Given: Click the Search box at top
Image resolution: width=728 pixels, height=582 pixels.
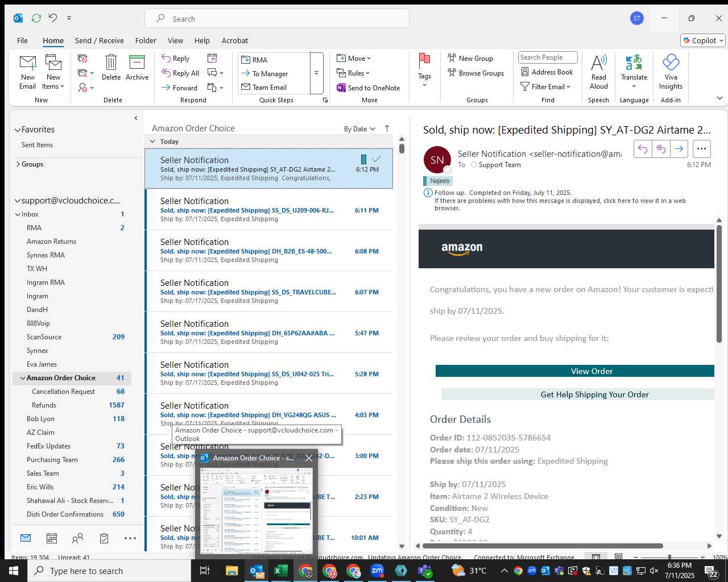Looking at the screenshot, I should [x=277, y=18].
